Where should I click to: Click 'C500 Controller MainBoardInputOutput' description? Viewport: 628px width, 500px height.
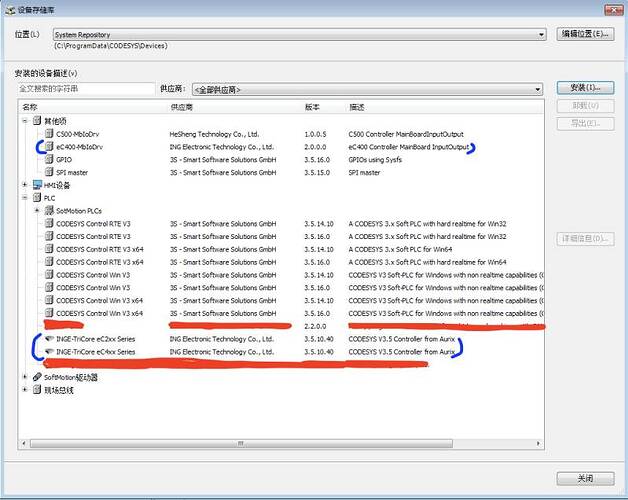[406, 134]
